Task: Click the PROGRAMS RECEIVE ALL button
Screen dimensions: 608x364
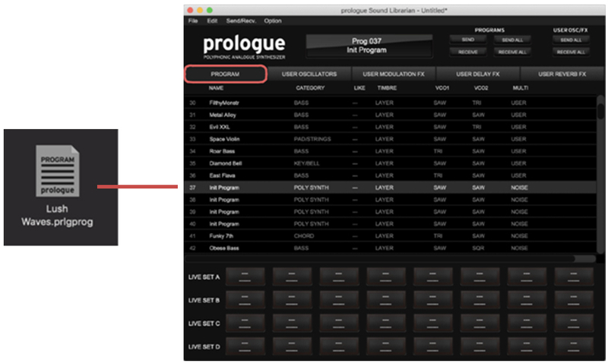Action: (x=512, y=52)
